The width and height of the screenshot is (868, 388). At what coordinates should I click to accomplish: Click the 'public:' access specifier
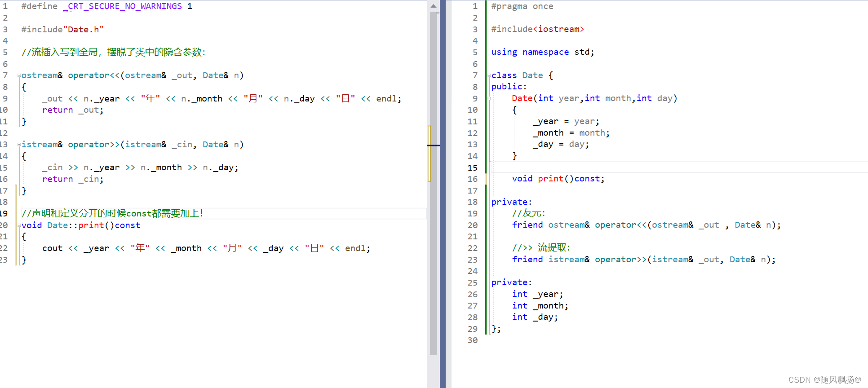pos(509,87)
